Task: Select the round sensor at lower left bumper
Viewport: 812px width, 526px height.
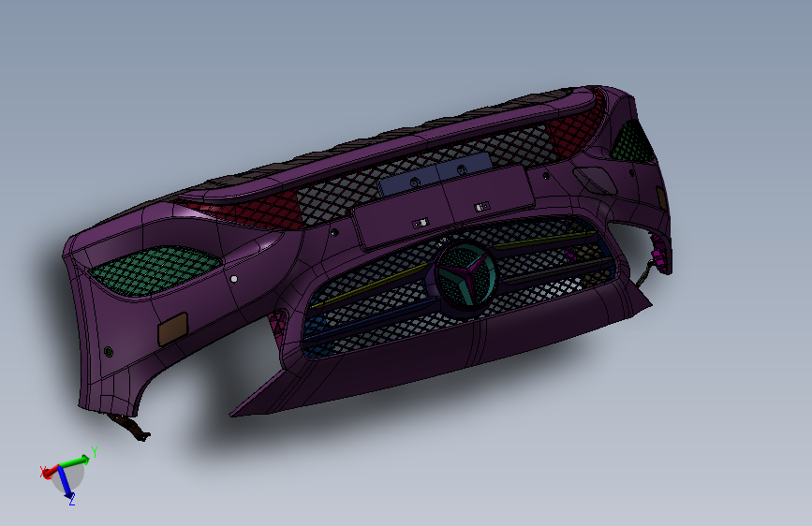Action: click(x=109, y=352)
